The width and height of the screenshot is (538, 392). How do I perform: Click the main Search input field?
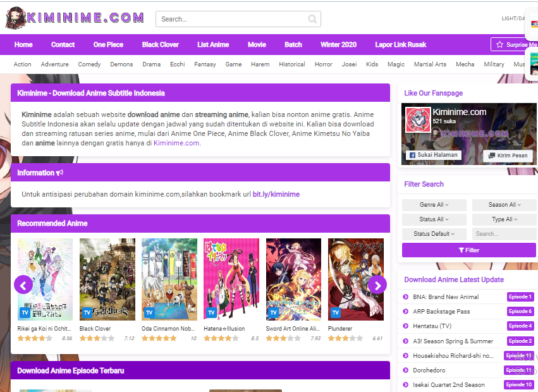pyautogui.click(x=238, y=19)
